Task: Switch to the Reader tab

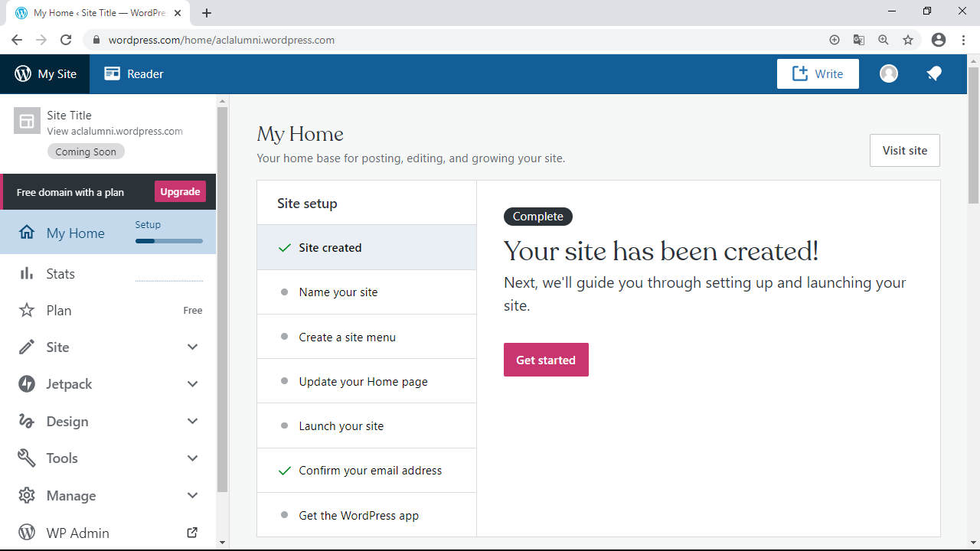Action: tap(134, 73)
